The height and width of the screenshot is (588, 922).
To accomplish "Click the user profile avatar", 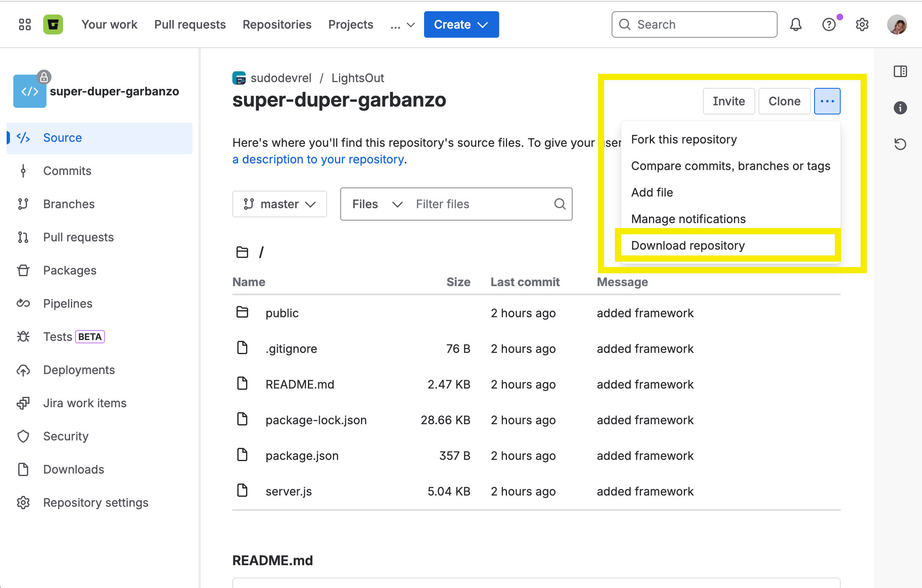I will (897, 24).
